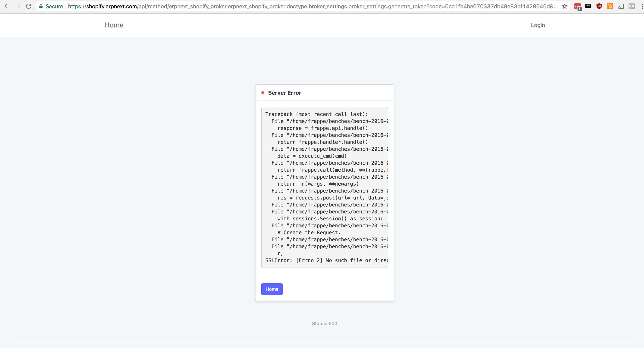644x348 pixels.
Task: Open the Nextcloud extension
Action: pos(631,6)
